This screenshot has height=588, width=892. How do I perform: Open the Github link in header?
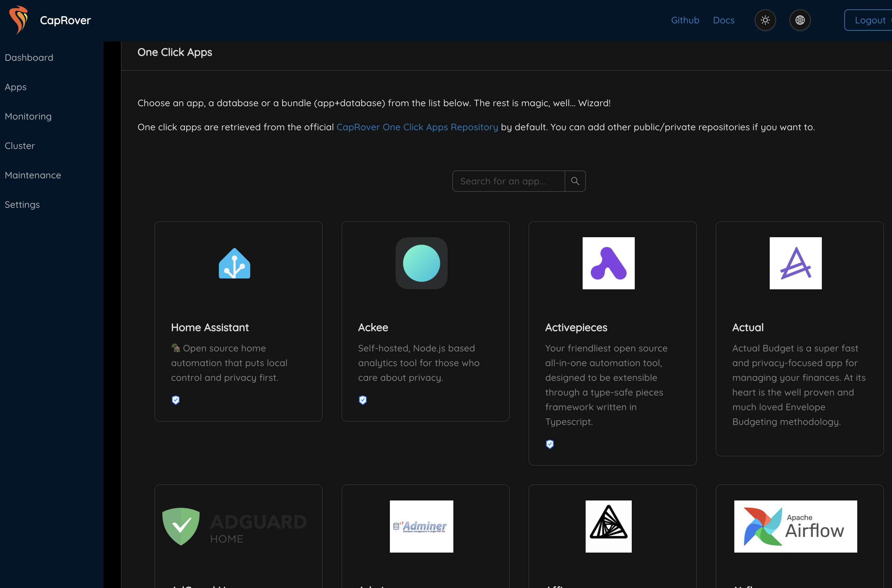685,20
